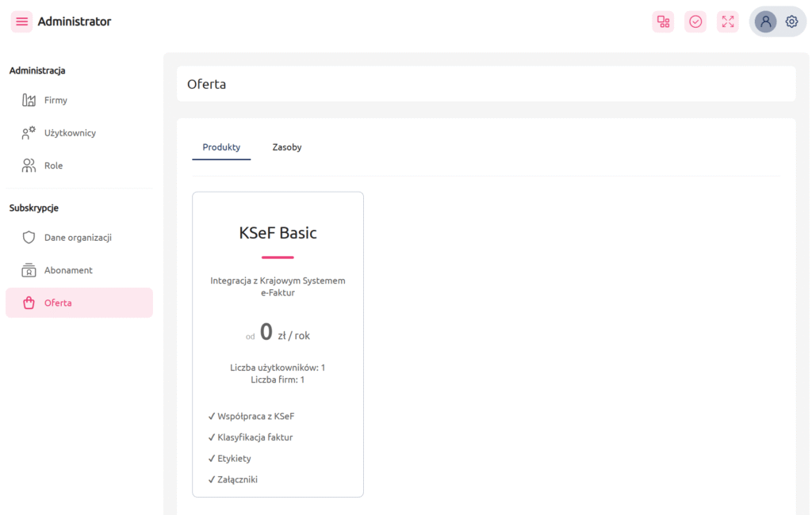This screenshot has height=515, width=812.
Task: Switch to the Zasoby tab
Action: [x=287, y=147]
